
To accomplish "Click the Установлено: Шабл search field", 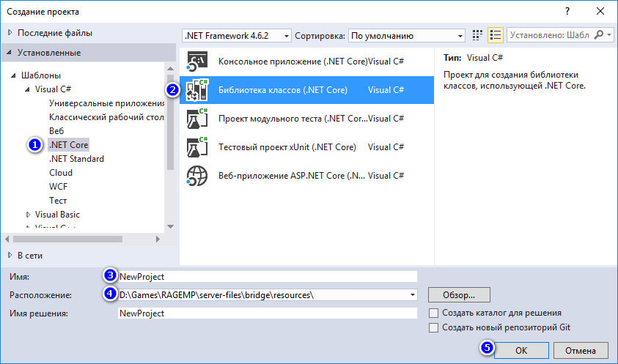I will point(550,35).
